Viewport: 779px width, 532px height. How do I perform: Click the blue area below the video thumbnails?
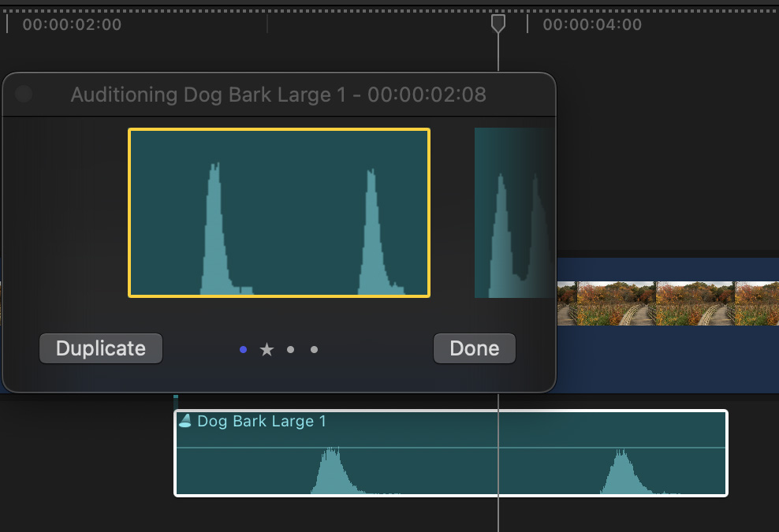(x=667, y=359)
